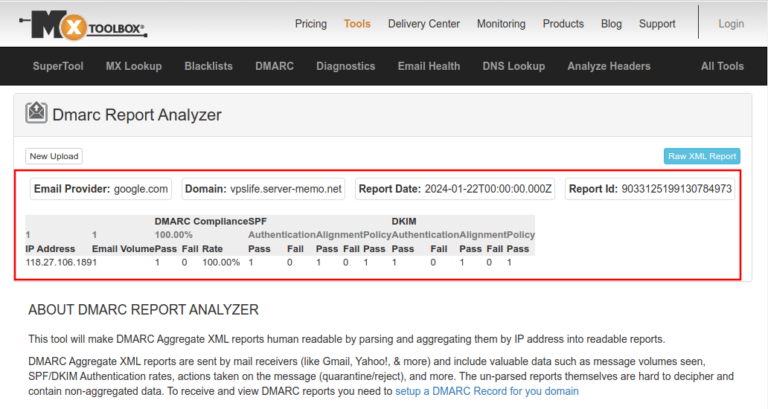Switch to the SuperTool tab

[58, 66]
